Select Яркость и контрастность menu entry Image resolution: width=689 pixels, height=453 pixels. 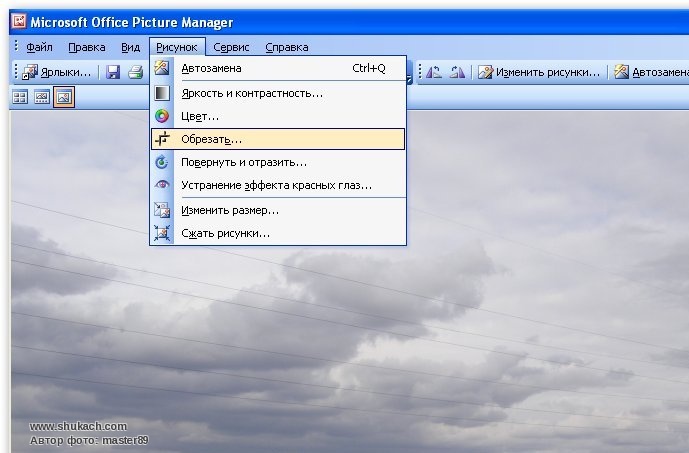tap(278, 93)
